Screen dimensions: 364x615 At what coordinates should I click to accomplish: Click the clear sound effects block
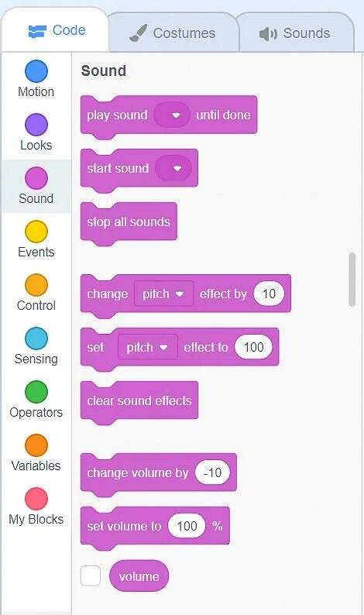point(139,401)
